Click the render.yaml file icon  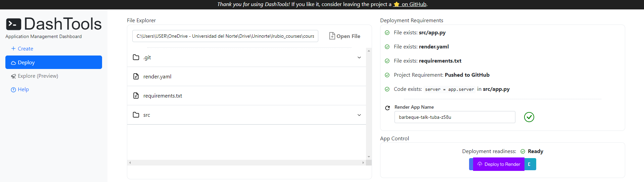point(136,76)
